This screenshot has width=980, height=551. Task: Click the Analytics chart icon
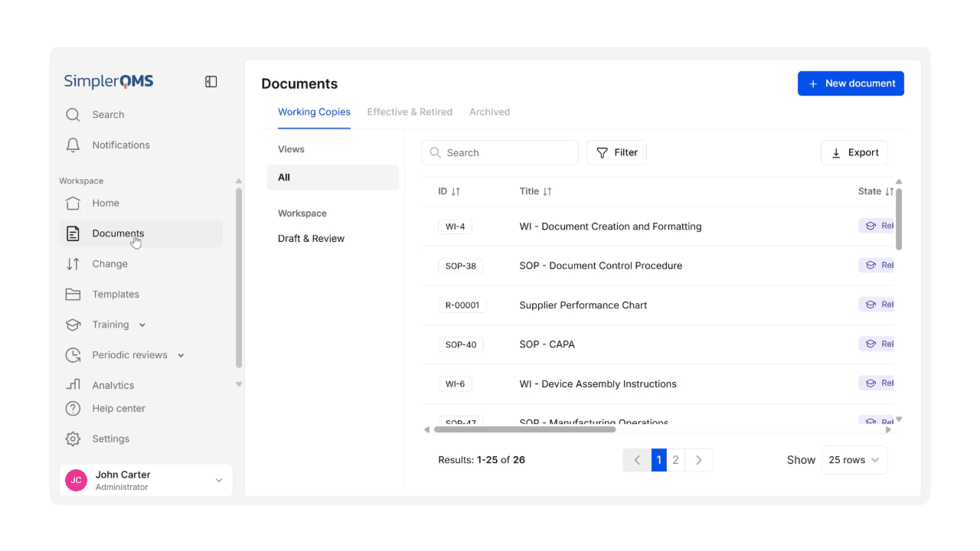73,384
